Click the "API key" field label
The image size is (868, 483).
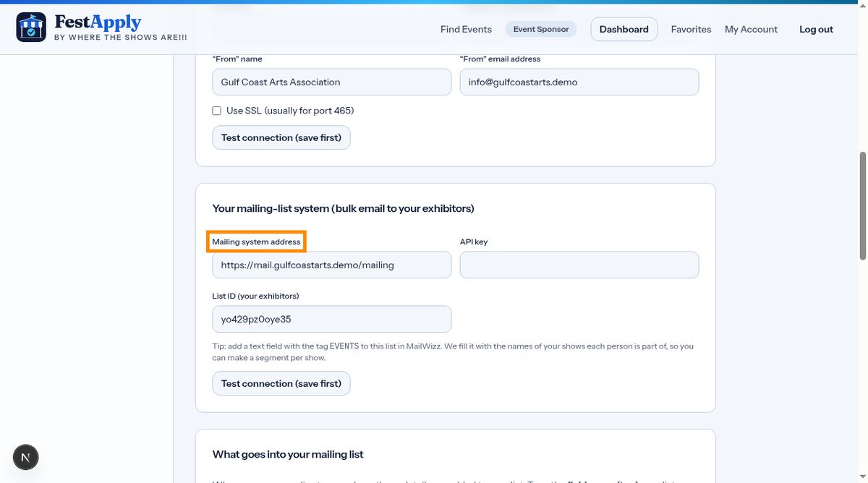pyautogui.click(x=474, y=242)
